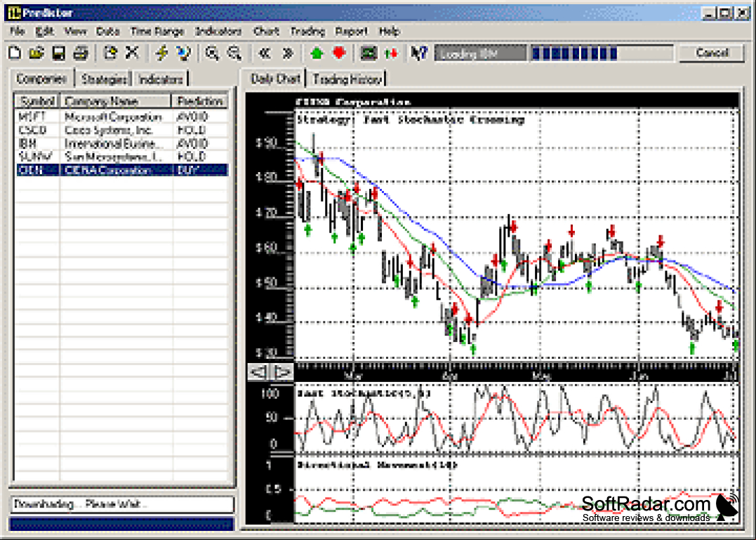Open the Report menu
This screenshot has height=540, width=756.
(x=352, y=32)
